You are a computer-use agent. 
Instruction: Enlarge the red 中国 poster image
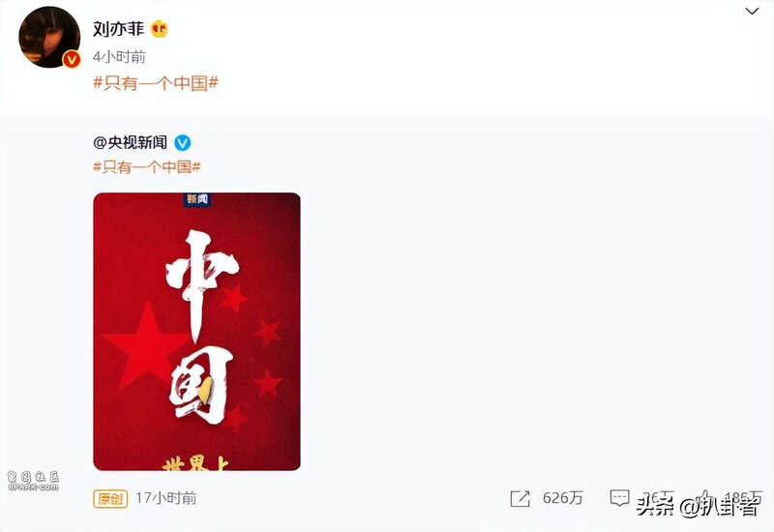coord(196,331)
